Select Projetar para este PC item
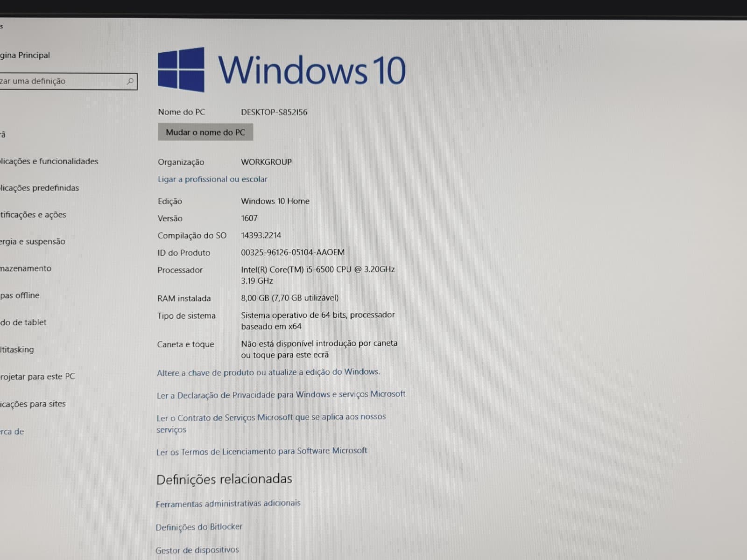 pyautogui.click(x=37, y=377)
